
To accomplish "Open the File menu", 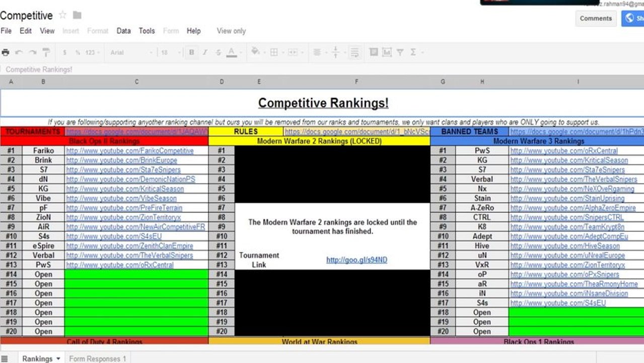I will (6, 31).
